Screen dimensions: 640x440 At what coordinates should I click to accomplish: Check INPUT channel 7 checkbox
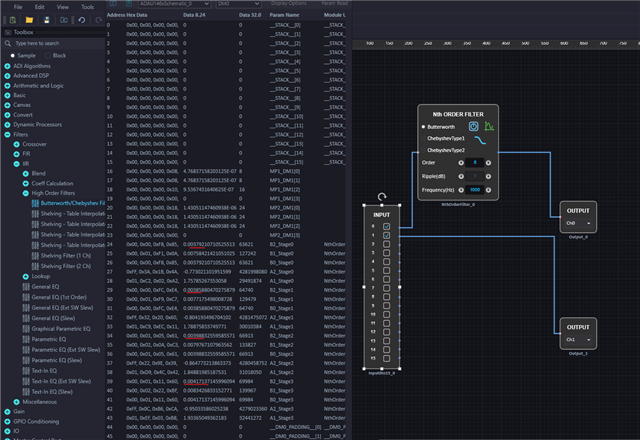coord(387,288)
